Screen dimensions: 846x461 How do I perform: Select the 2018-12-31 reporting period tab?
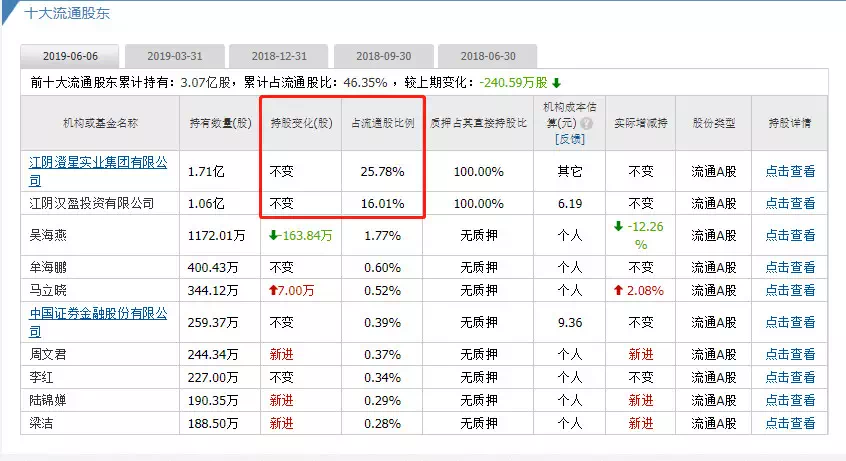(277, 56)
